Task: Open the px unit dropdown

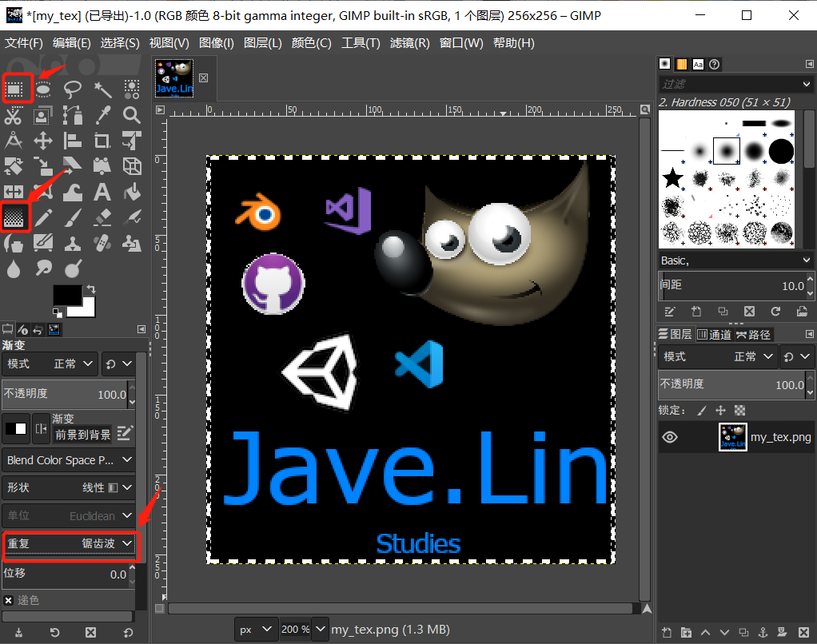Action: (255, 630)
